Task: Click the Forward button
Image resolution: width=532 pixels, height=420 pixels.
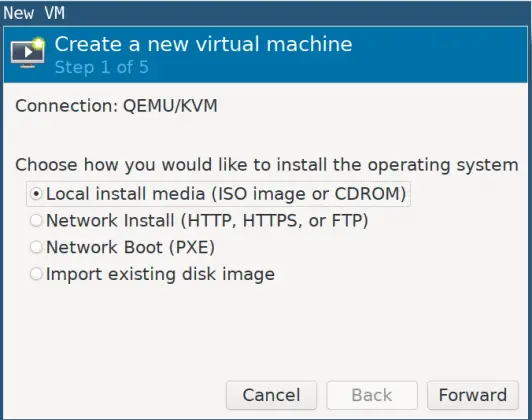Action: 473,395
